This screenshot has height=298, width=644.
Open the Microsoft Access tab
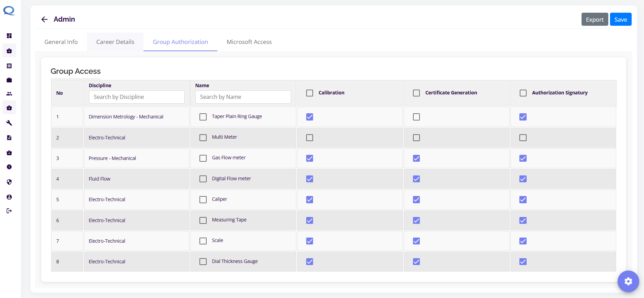[x=249, y=42]
